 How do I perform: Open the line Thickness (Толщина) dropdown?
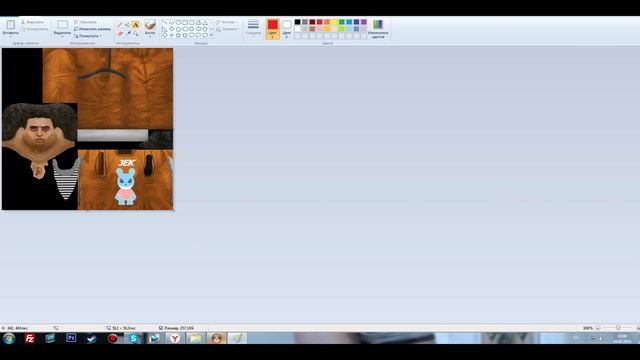253,28
